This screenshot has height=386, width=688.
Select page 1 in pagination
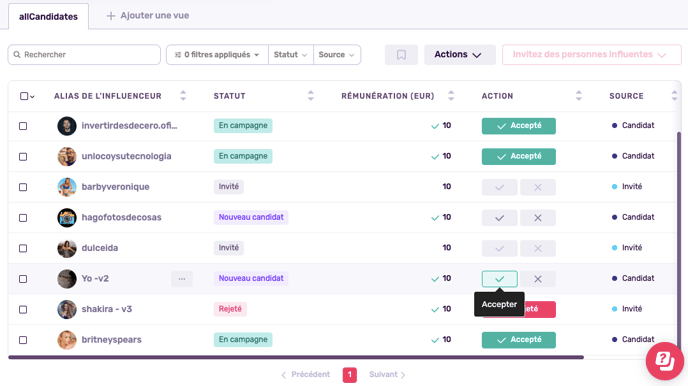[350, 375]
